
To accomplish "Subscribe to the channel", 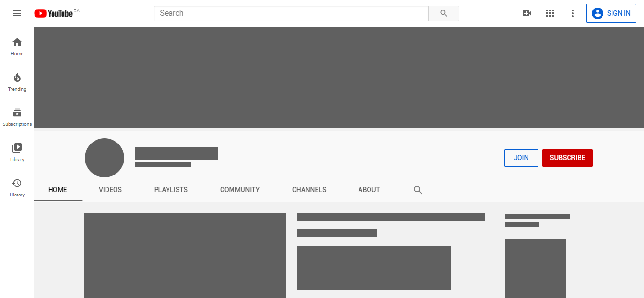I will (568, 158).
